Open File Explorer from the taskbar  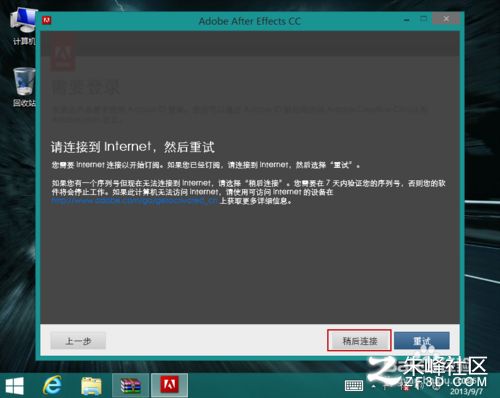pyautogui.click(x=91, y=386)
